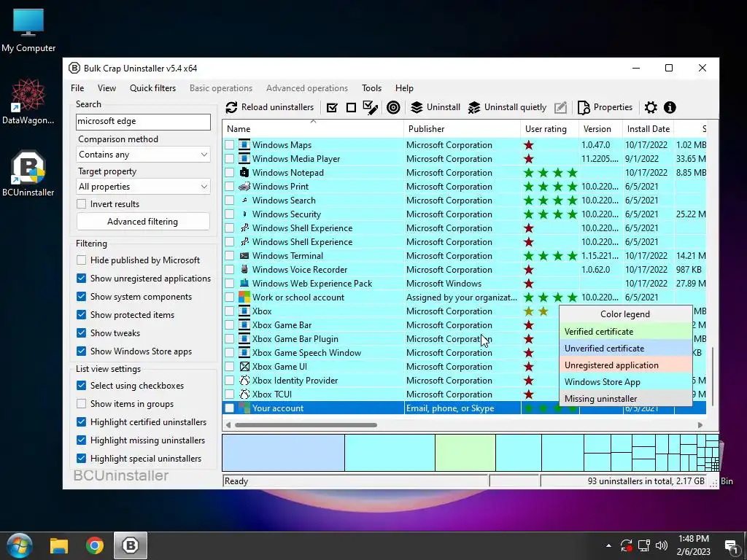This screenshot has height=560, width=747.
Task: Tick the checkbox for Windows Maps
Action: (x=230, y=145)
